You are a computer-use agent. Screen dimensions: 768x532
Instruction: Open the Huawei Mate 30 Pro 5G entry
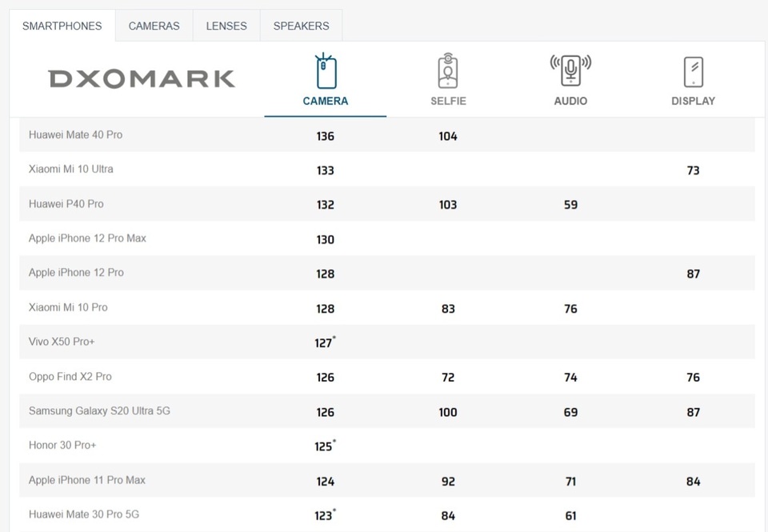84,514
